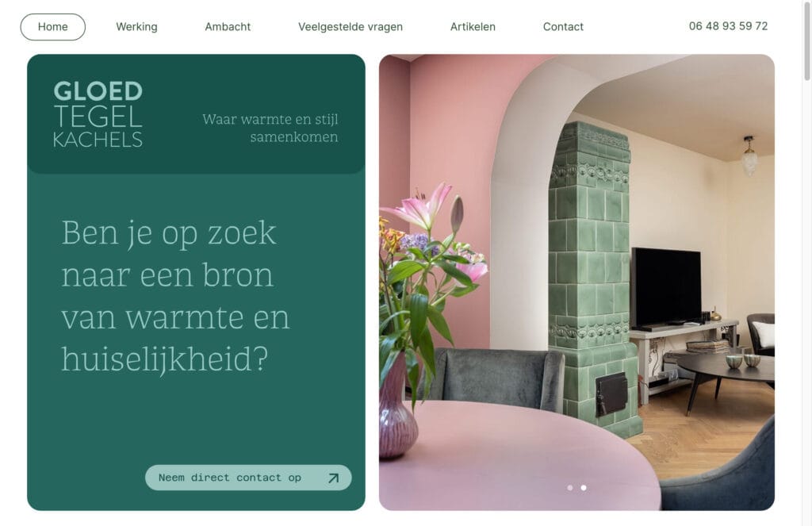Select the second carousel dot indicator
The height and width of the screenshot is (526, 812).
point(584,488)
